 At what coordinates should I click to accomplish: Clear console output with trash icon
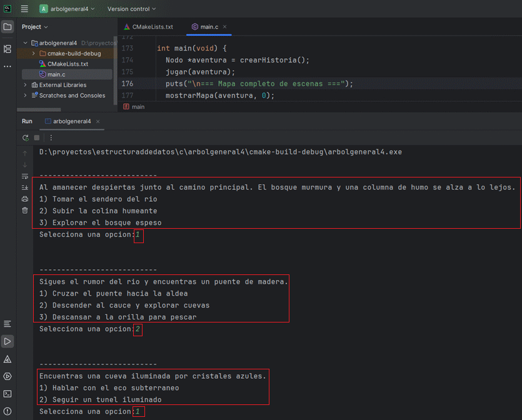(25, 211)
